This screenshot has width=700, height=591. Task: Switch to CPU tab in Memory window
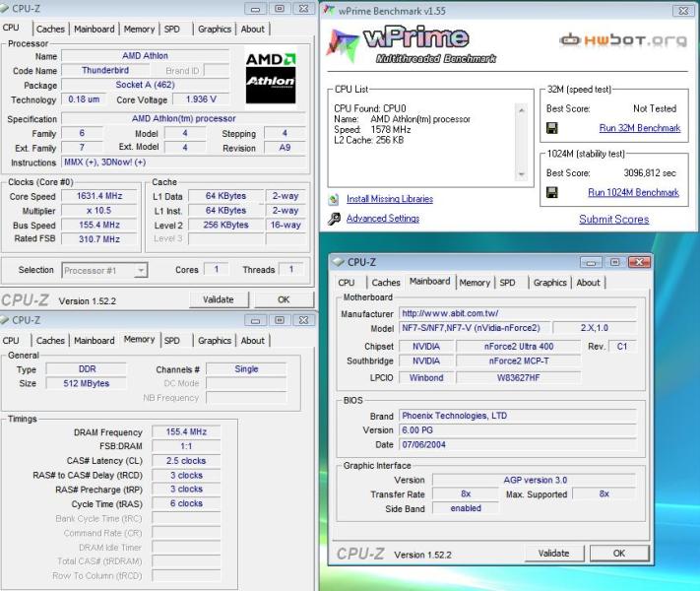[x=11, y=341]
